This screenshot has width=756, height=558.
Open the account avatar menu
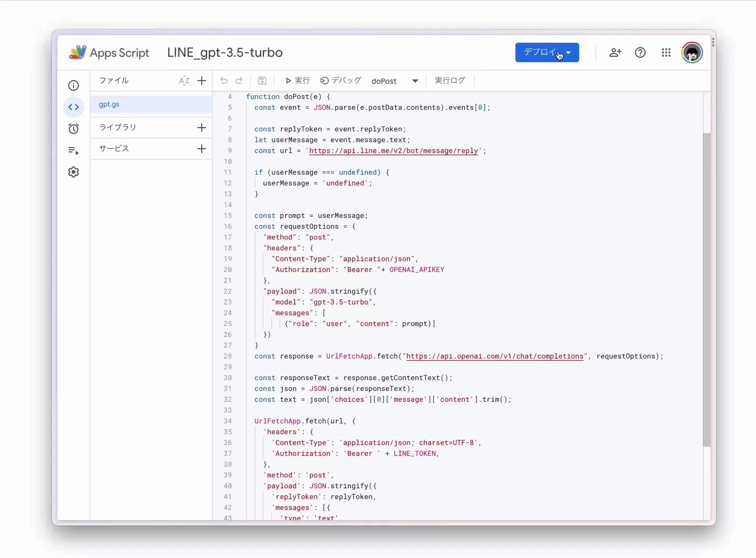point(692,52)
